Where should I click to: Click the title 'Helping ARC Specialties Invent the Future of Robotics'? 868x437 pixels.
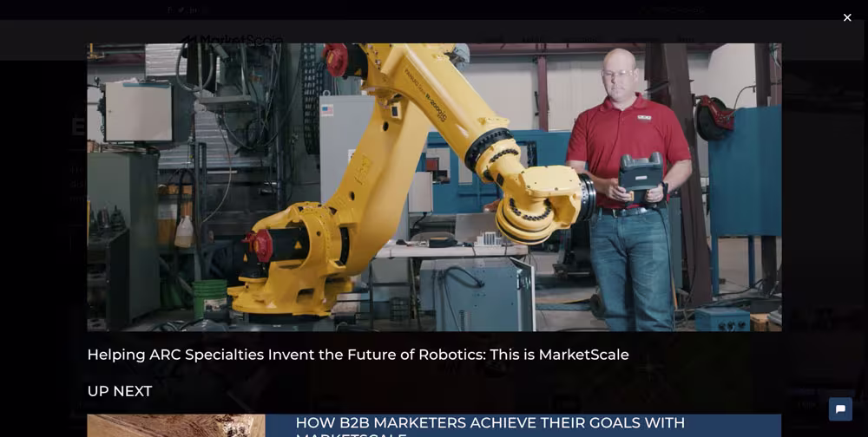pos(358,355)
